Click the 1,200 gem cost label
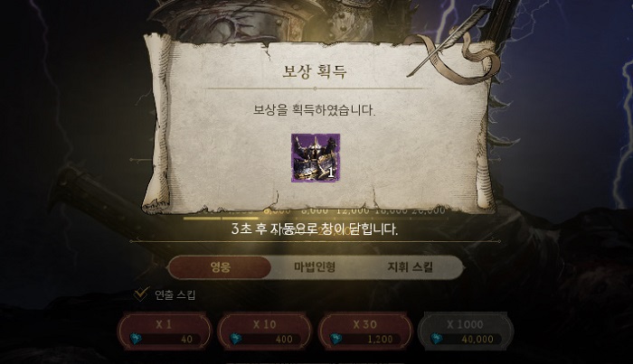 [x=380, y=340]
